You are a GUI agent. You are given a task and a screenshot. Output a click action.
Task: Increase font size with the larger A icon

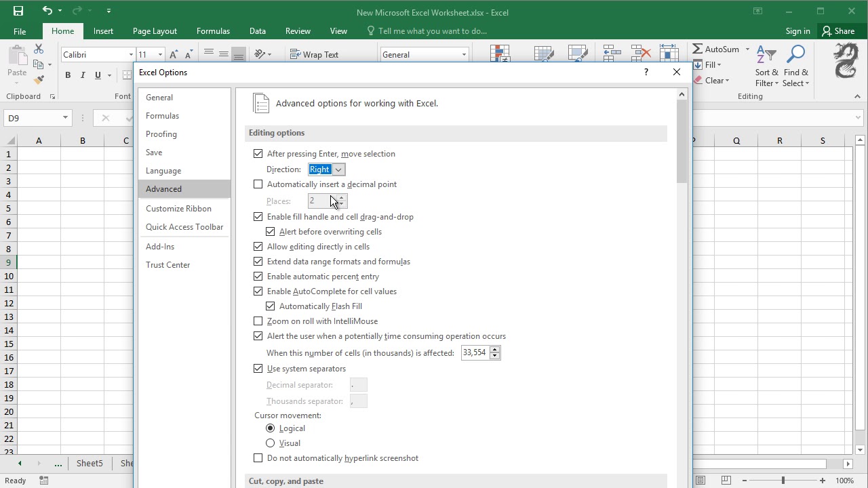[x=174, y=54]
